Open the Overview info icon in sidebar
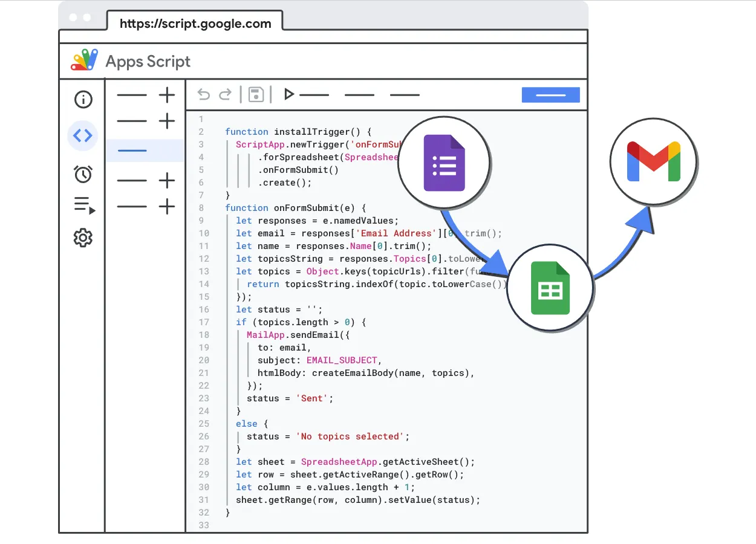This screenshot has height=544, width=756. click(83, 99)
